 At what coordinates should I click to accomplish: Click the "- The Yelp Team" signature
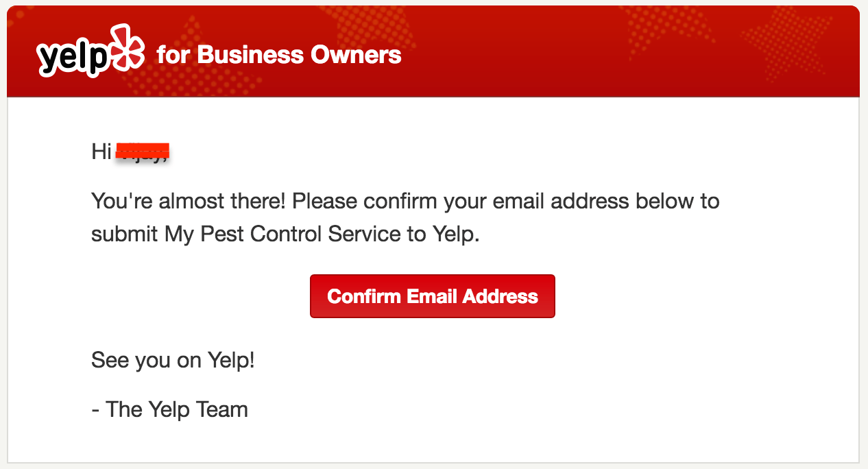[x=170, y=409]
